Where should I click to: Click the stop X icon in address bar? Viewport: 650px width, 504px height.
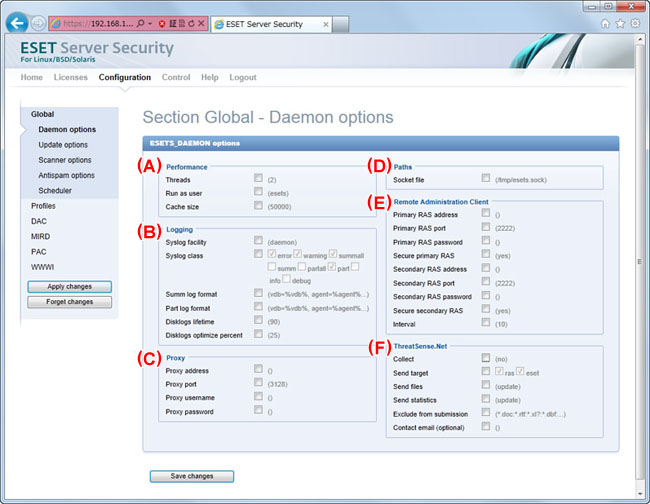point(201,24)
